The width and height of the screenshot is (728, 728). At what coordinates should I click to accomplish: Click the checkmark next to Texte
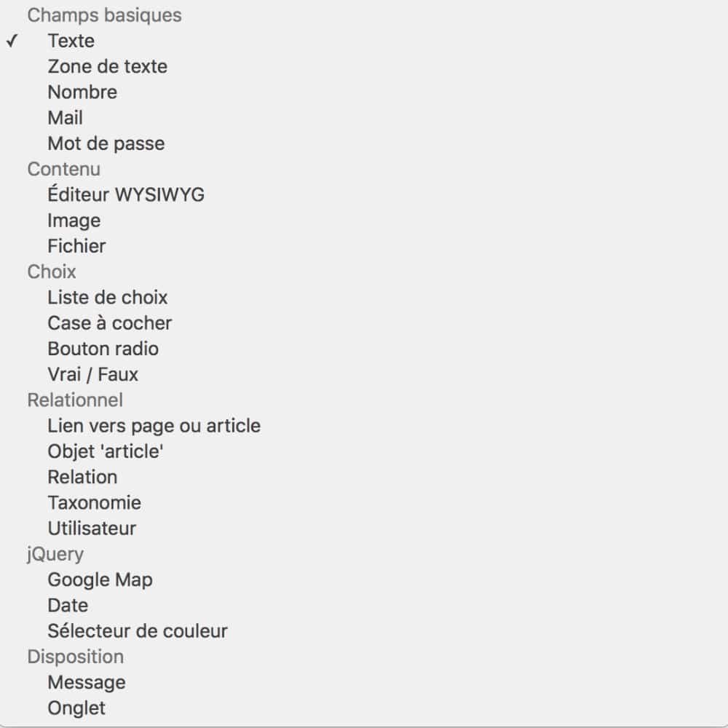click(11, 41)
